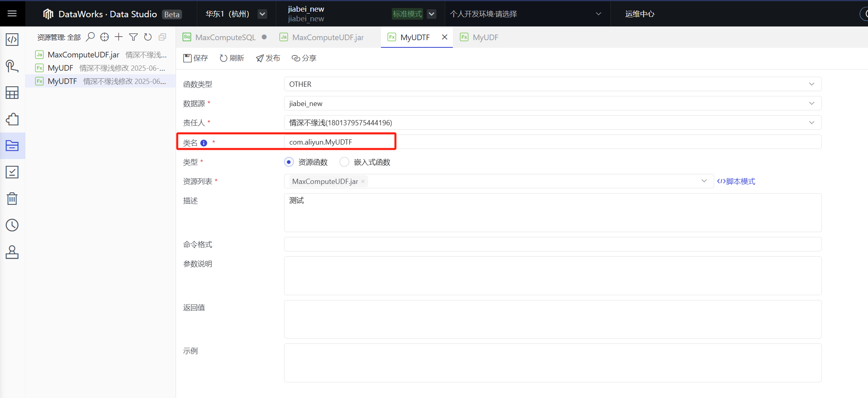The height and width of the screenshot is (398, 868).
Task: Open the code development sidebar icon
Action: 12,40
